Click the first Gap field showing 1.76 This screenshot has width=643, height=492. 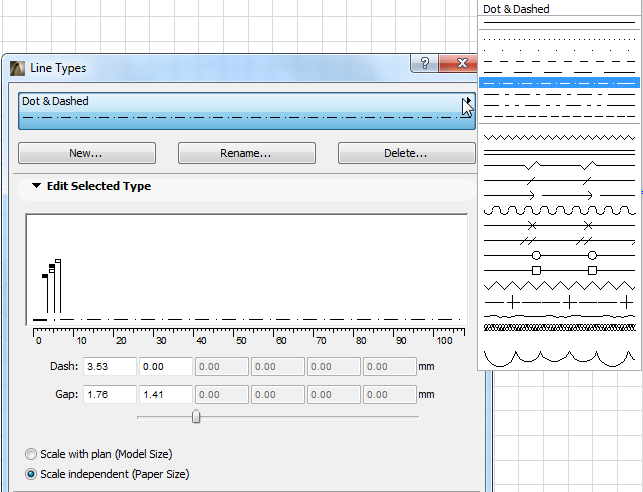(110, 394)
